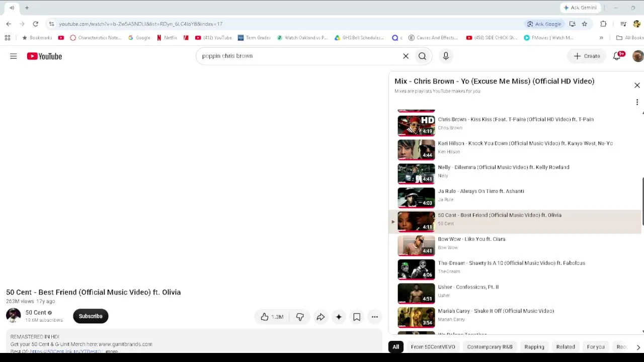Screen dimensions: 644x362
Task: Click the browser back arrow
Action: (x=9, y=24)
